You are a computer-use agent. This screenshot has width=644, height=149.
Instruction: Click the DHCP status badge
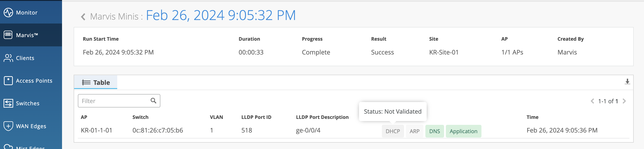coord(393,131)
